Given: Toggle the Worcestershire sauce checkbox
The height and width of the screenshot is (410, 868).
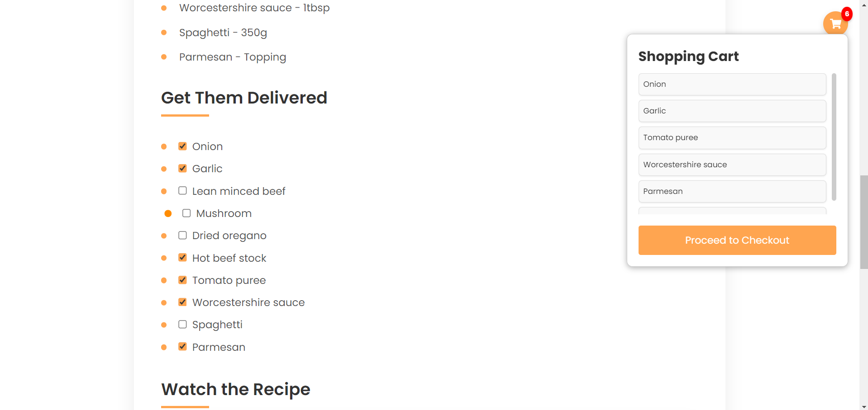Looking at the screenshot, I should (x=182, y=302).
